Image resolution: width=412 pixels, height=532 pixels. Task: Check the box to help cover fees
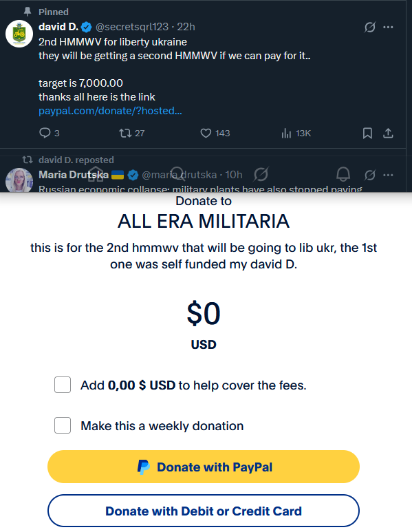[63, 385]
